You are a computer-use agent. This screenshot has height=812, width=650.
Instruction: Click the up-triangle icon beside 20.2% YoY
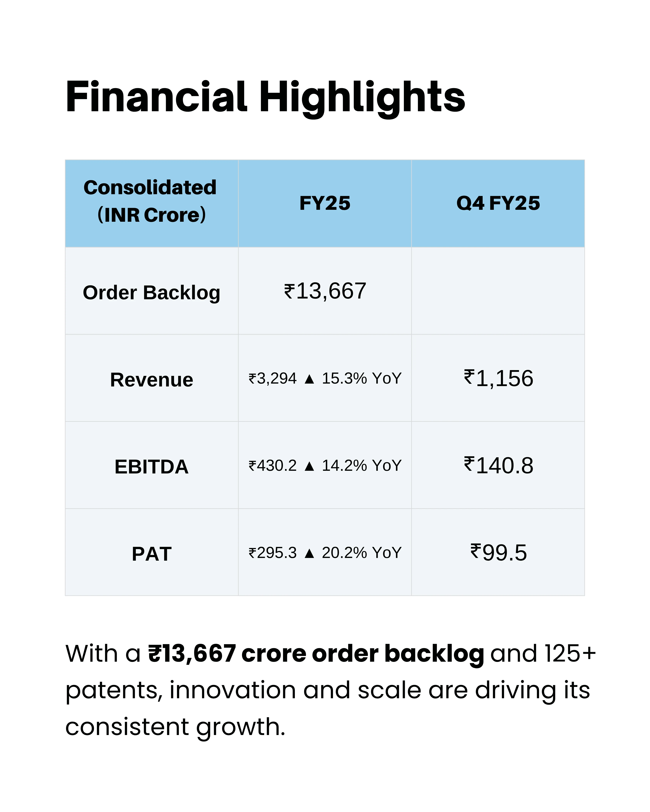click(x=309, y=553)
